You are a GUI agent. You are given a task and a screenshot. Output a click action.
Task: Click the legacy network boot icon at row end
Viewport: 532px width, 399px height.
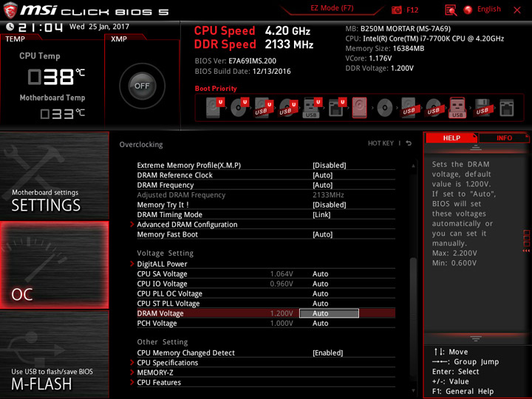(507, 108)
